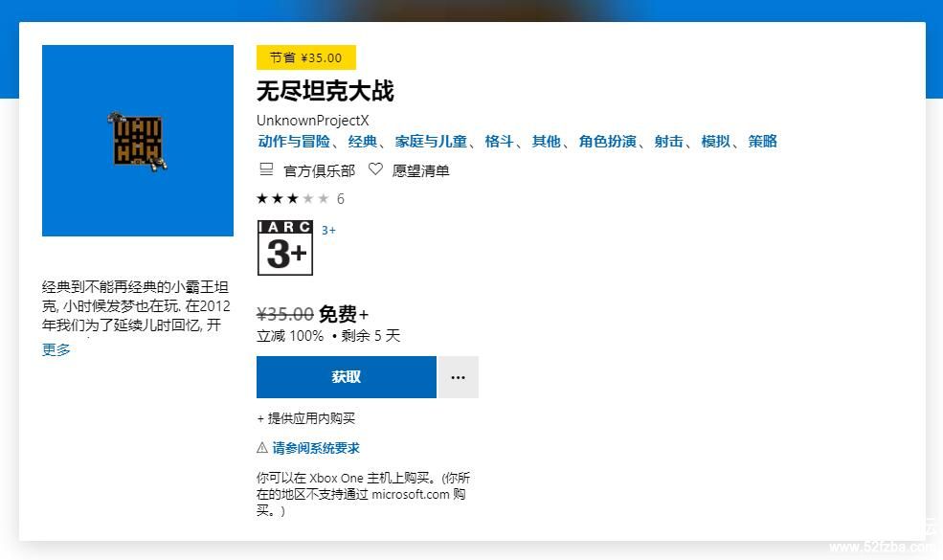The height and width of the screenshot is (560, 943).
Task: Select the 角色扮演 genre link
Action: pos(607,142)
